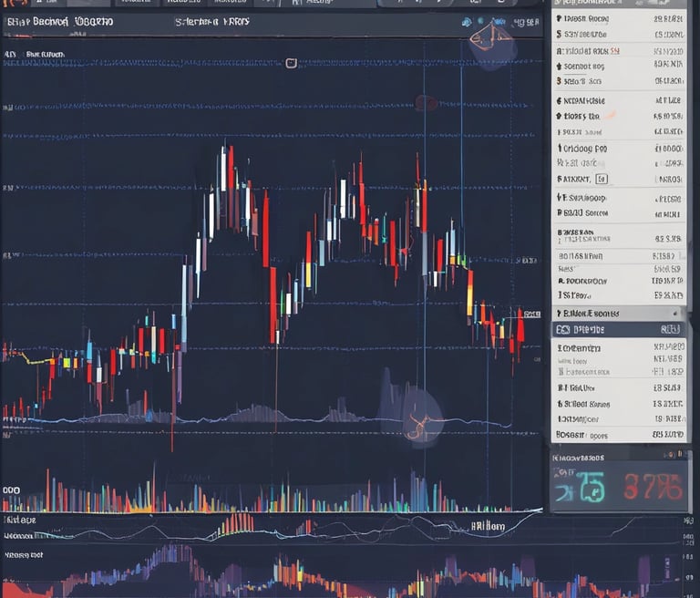
Task: Select the first row at the watchlist top
Action: tap(619, 19)
